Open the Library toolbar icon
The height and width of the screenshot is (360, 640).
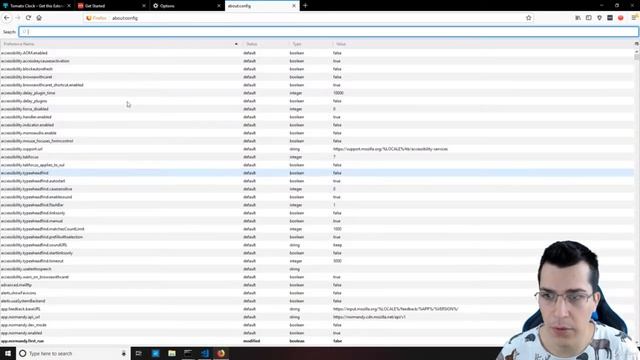coord(578,18)
